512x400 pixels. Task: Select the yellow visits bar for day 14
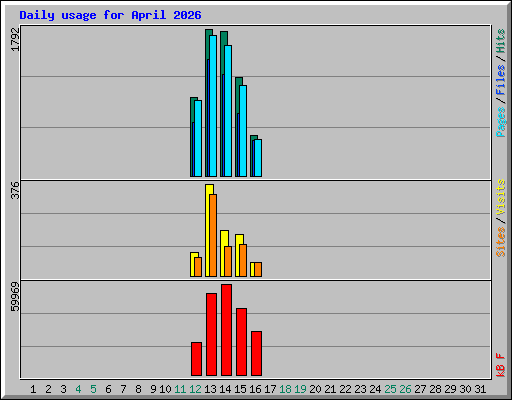tap(222, 253)
